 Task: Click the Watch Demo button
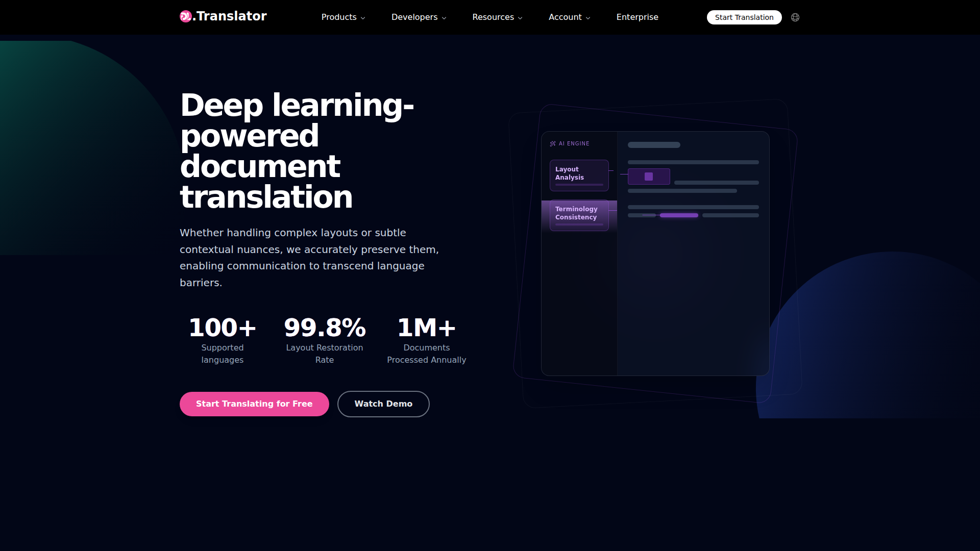pos(383,404)
